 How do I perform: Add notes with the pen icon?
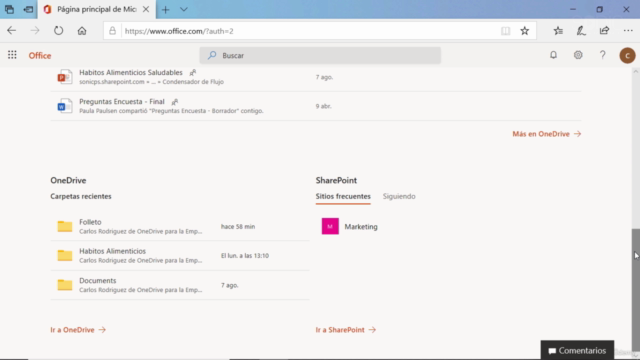[581, 31]
